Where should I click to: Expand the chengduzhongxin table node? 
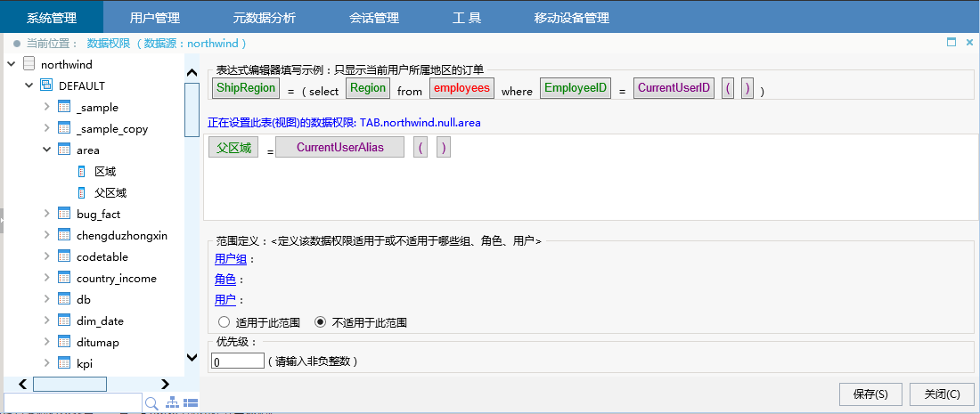pos(46,235)
